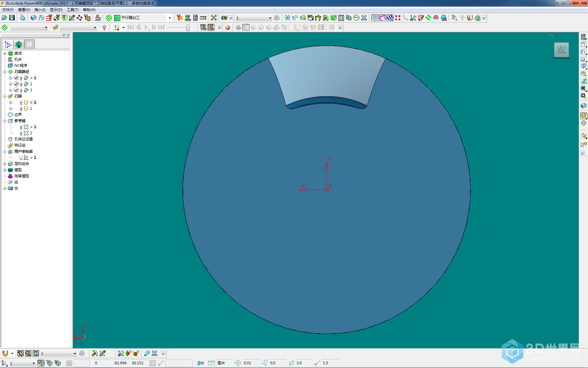
Task: Open 显示(D) menu
Action: coord(56,10)
